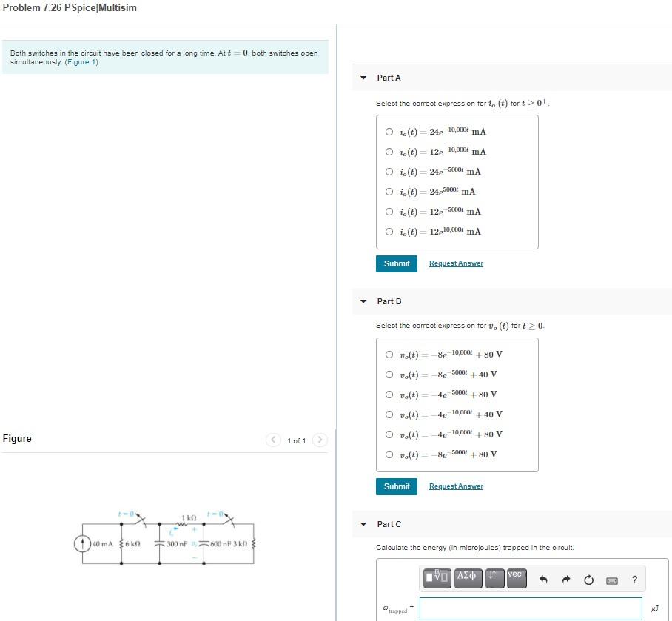Image resolution: width=672 pixels, height=621 pixels.
Task: Open the (Figure 1) link
Action: coord(81,62)
